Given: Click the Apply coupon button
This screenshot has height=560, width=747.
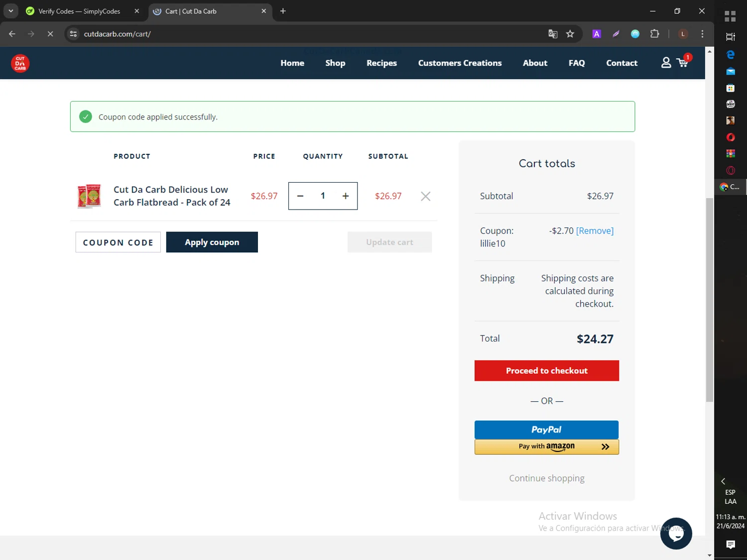Looking at the screenshot, I should [212, 242].
